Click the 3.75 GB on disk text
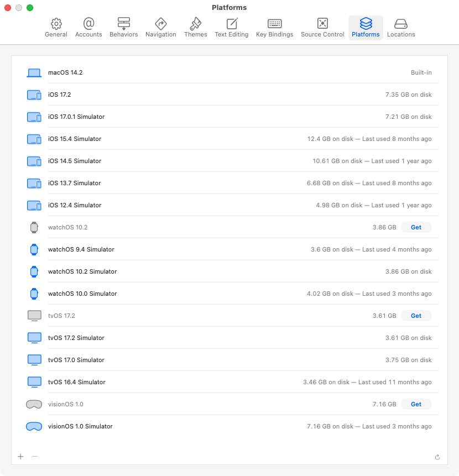The image size is (459, 476). [408, 360]
